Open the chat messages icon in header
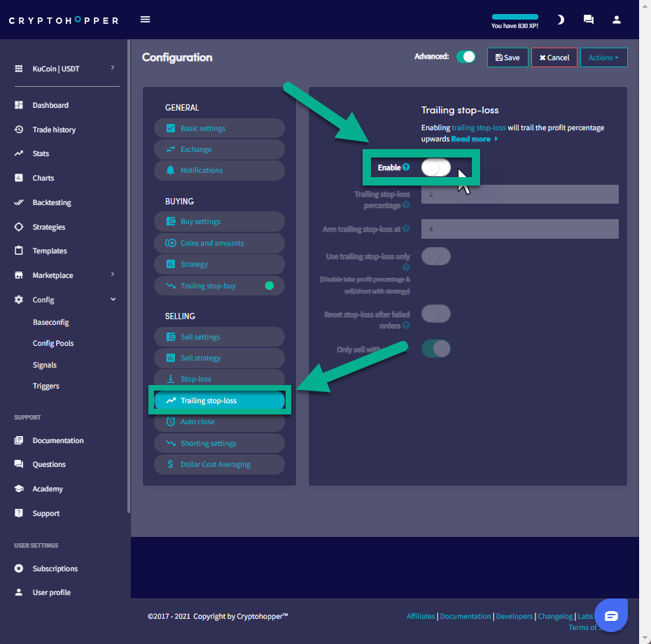Screen dimensions: 651x644 [589, 20]
